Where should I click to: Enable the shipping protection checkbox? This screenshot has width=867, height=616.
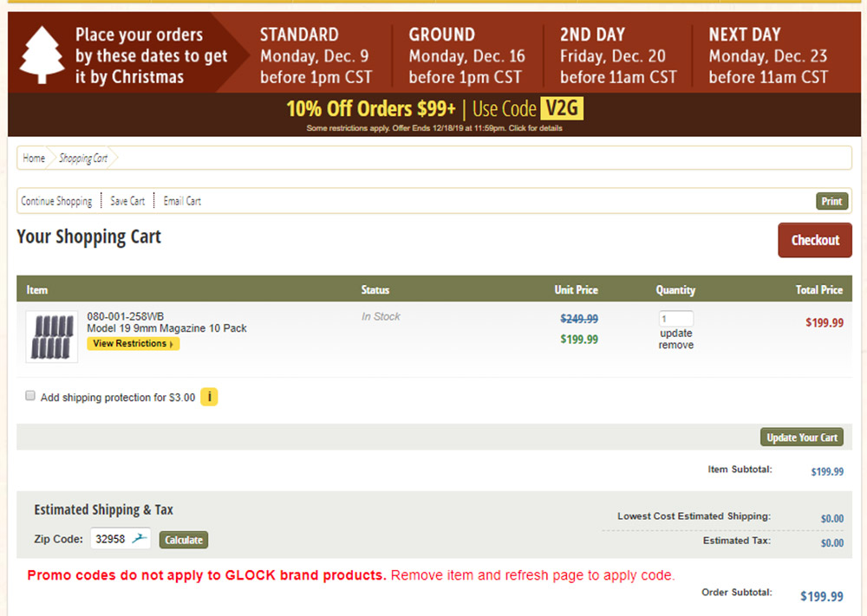tap(30, 396)
